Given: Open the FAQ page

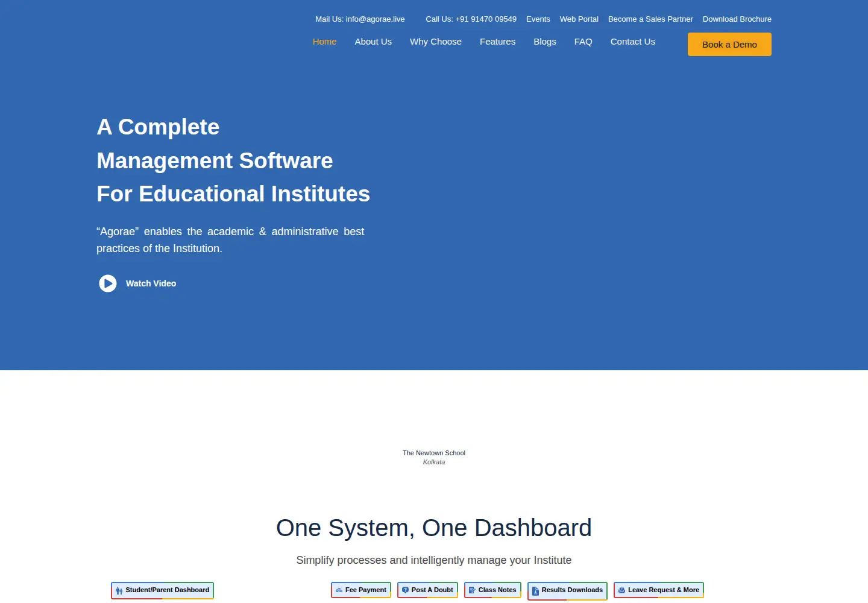Looking at the screenshot, I should click(583, 42).
